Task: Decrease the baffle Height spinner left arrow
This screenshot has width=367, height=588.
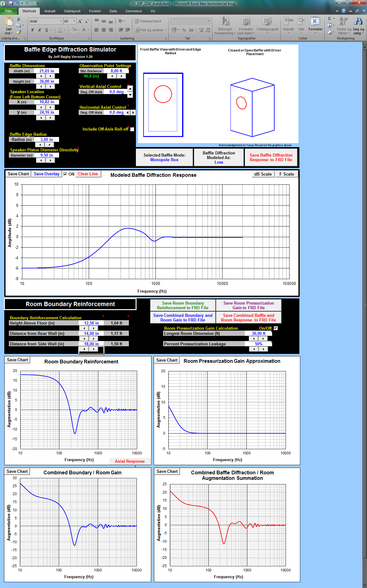Action: click(x=41, y=86)
